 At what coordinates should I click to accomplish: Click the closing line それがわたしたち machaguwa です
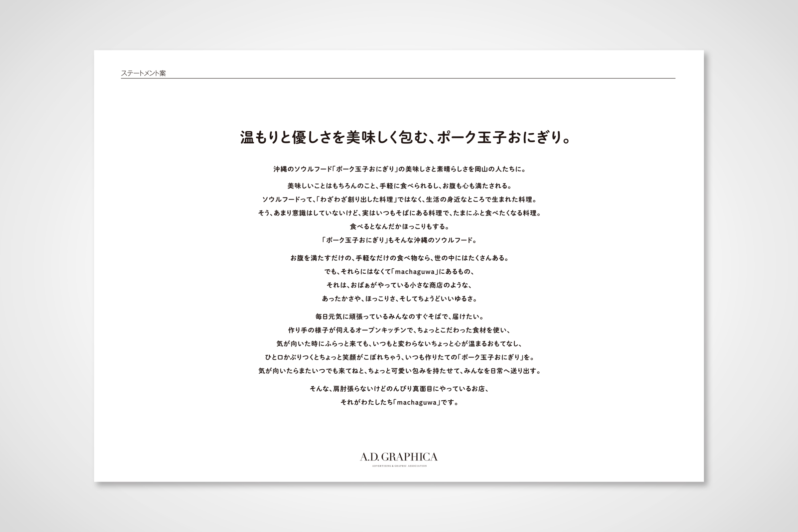point(399,403)
